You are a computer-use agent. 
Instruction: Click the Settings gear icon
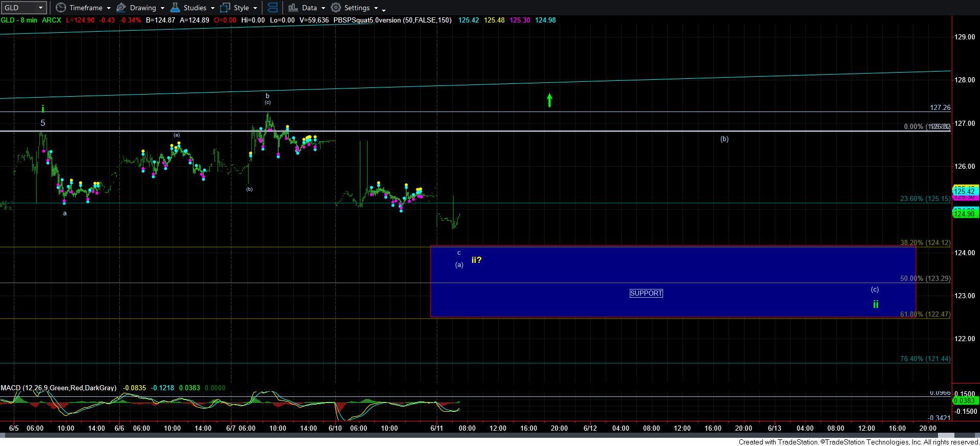(x=336, y=8)
